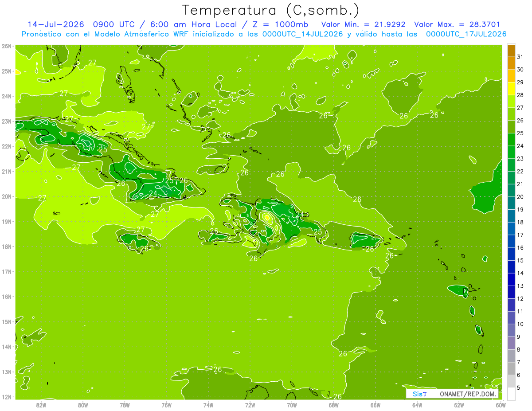Screen dimensions: 532x411
Task: Click the 'ONAMET/REP.DOM.' credit label
Action: 469,394
